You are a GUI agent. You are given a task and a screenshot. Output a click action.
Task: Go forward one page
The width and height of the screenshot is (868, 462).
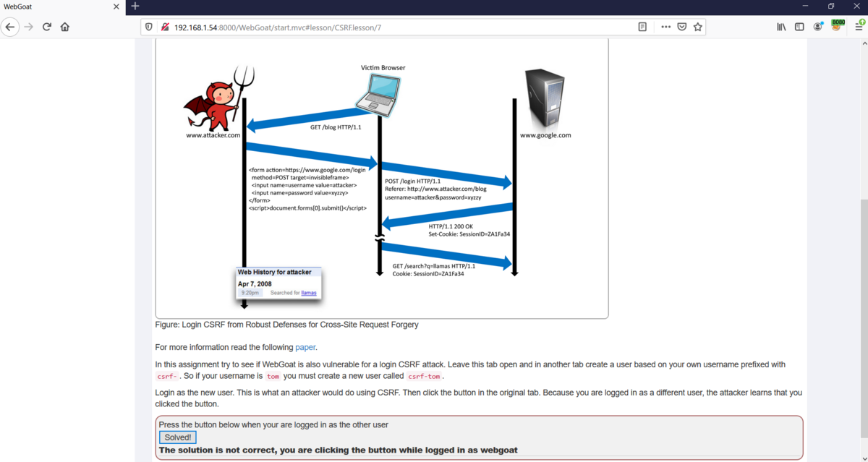tap(29, 27)
